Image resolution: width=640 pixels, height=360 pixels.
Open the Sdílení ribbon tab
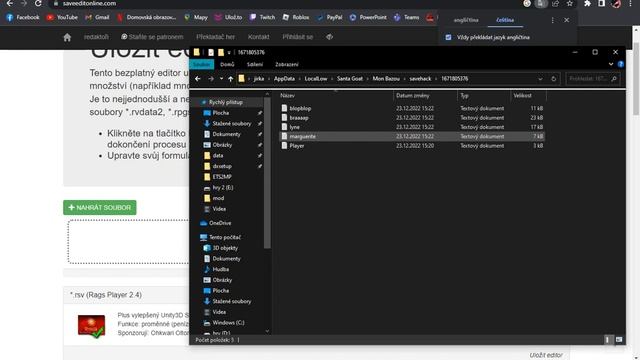pyautogui.click(x=255, y=64)
